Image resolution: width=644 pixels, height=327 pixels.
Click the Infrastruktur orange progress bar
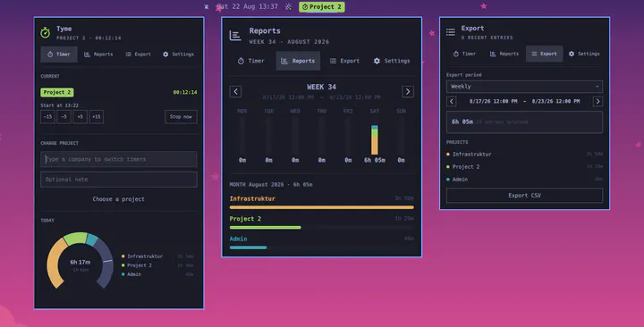322,207
